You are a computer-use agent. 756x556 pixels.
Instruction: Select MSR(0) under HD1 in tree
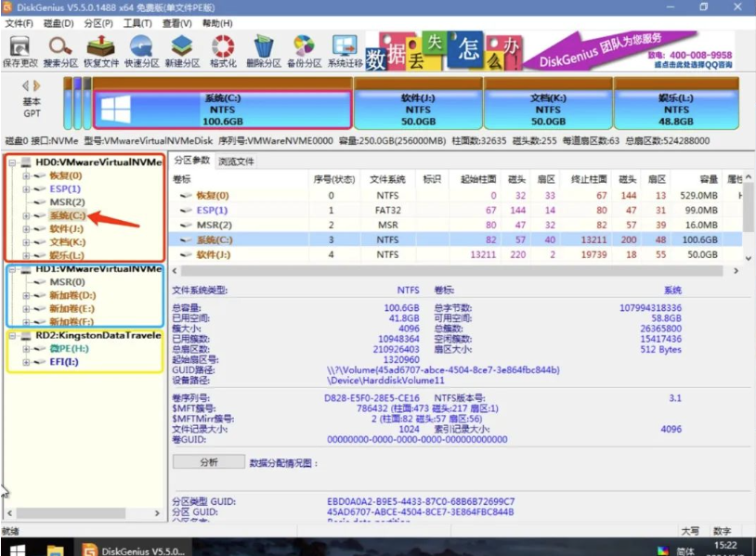point(67,282)
